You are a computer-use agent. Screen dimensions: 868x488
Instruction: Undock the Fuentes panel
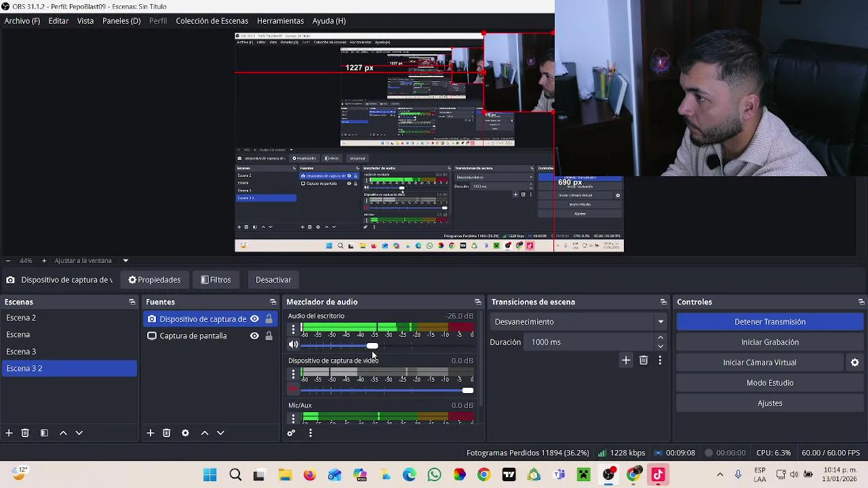[273, 302]
